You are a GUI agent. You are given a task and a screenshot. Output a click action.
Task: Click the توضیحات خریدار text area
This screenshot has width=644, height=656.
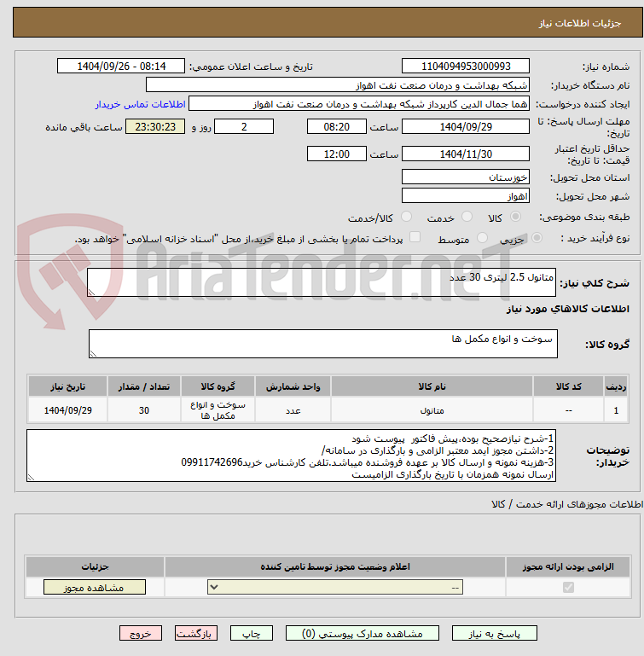291,456
